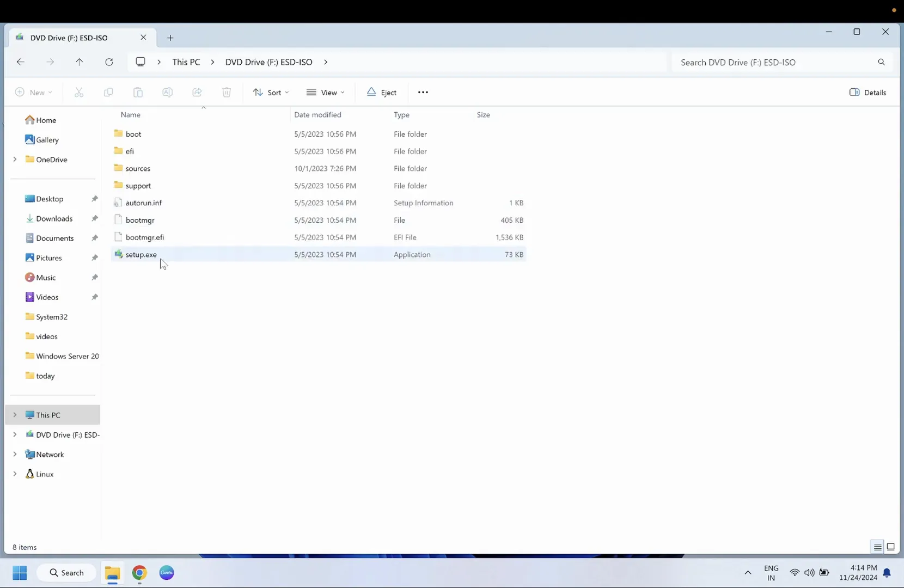This screenshot has width=904, height=588.
Task: Open File Explorer from the taskbar
Action: [x=112, y=573]
